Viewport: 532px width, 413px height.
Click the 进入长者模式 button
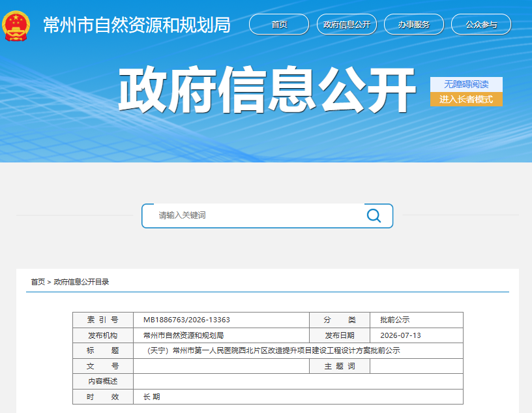click(x=466, y=99)
